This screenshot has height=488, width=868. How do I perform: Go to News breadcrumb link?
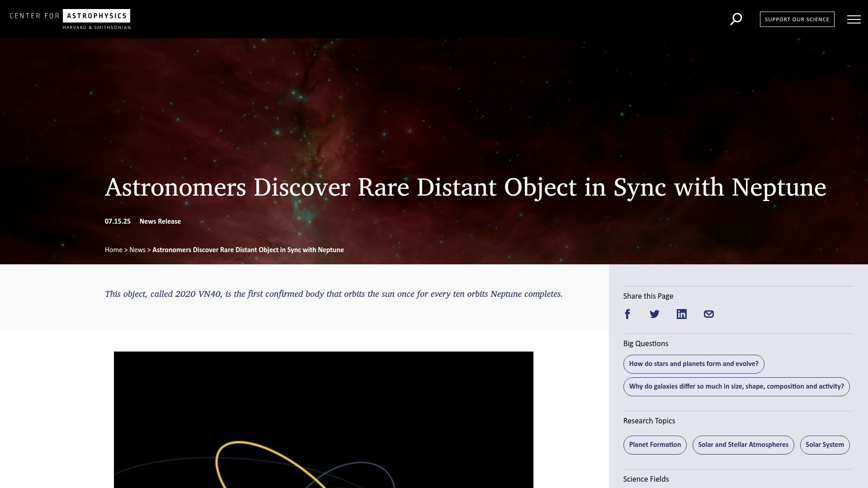(137, 250)
